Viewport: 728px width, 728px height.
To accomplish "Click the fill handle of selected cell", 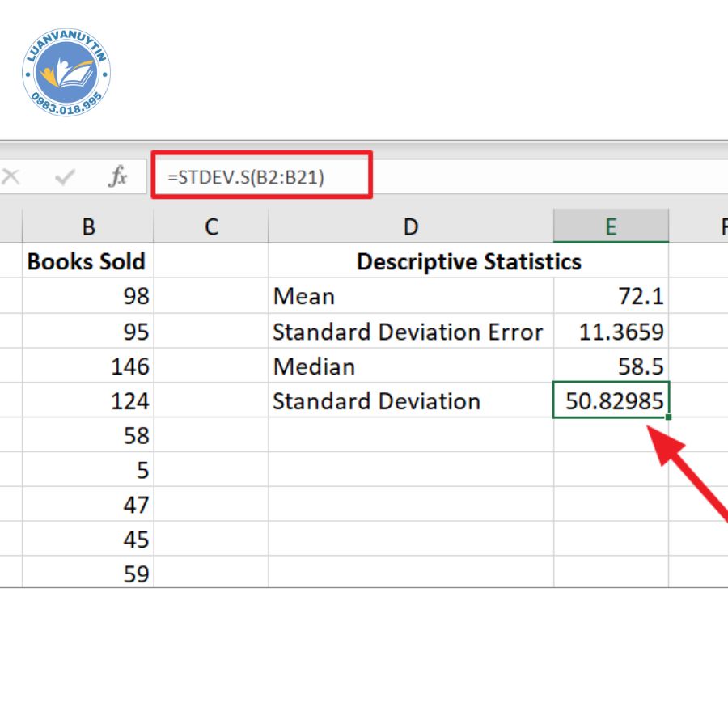I will click(x=669, y=417).
